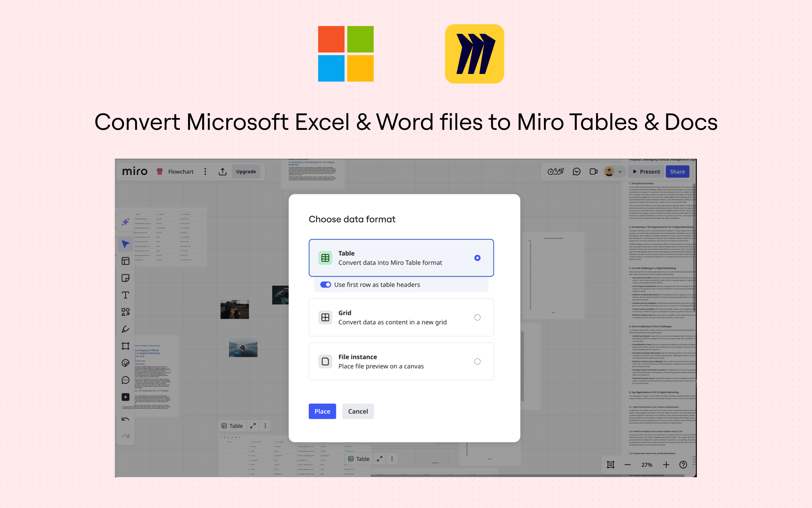Image resolution: width=812 pixels, height=508 pixels.
Task: Click the export upload icon
Action: coord(222,172)
